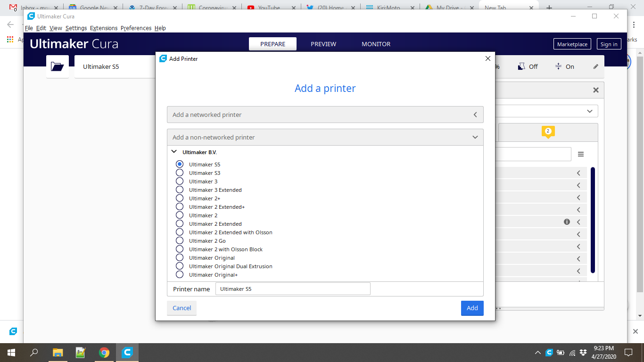644x362 pixels.
Task: Open file folder icon in Cura
Action: point(58,66)
